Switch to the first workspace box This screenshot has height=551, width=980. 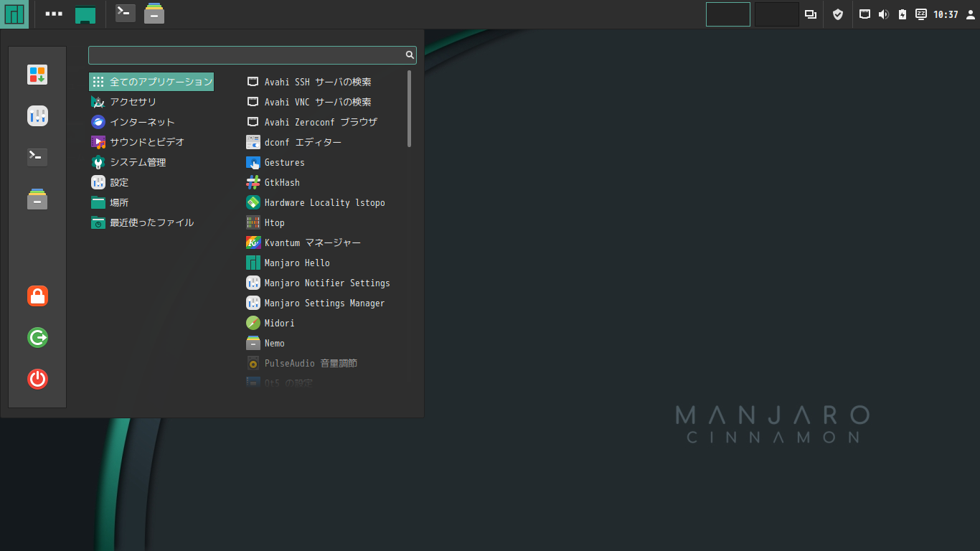[x=728, y=14]
